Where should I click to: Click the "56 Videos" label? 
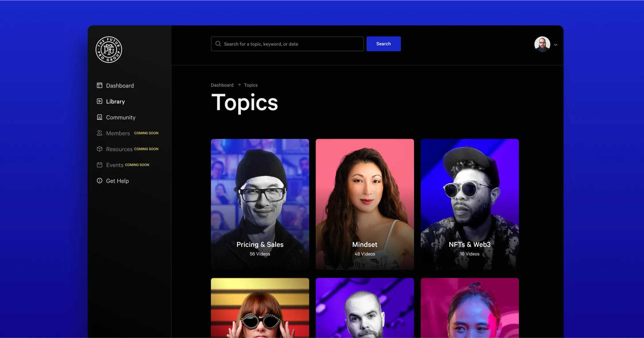point(260,254)
